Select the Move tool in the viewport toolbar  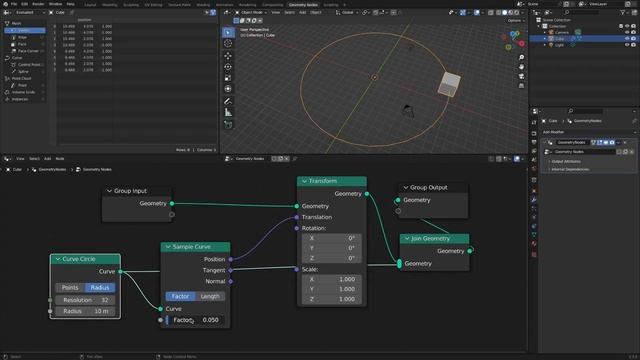coord(228,56)
